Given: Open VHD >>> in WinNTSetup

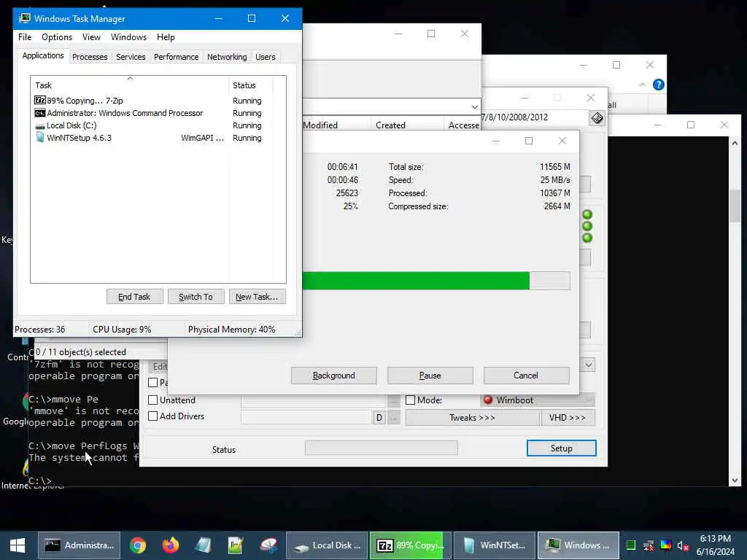Looking at the screenshot, I should (568, 418).
